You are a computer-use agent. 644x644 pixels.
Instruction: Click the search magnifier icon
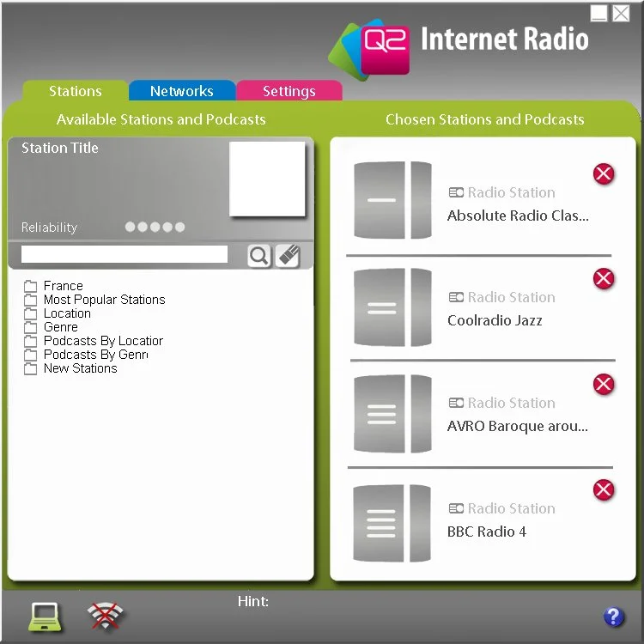tap(258, 256)
